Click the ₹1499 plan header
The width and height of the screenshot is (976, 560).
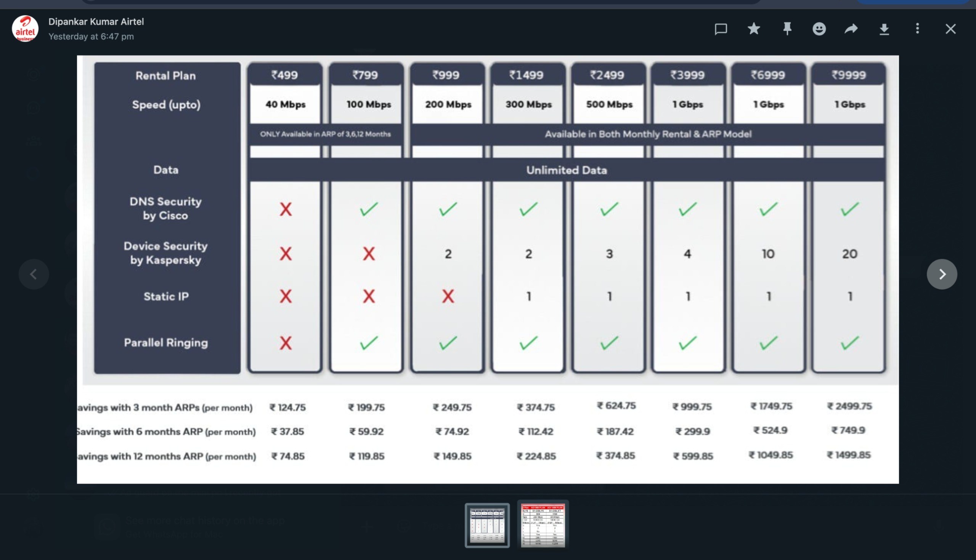click(x=527, y=75)
